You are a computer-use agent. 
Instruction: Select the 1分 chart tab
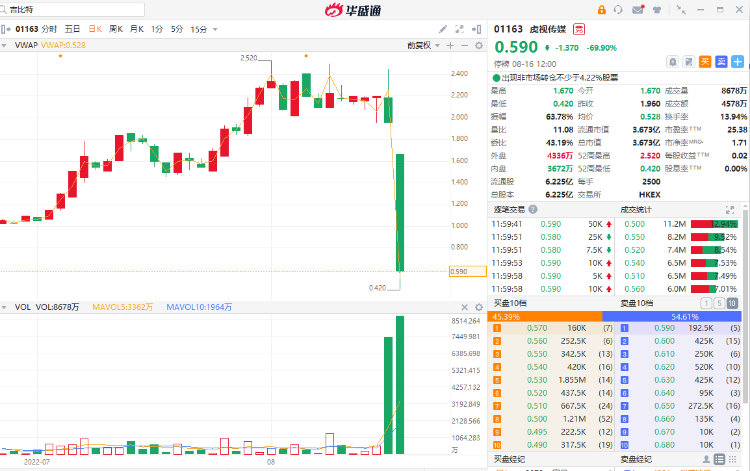(157, 29)
